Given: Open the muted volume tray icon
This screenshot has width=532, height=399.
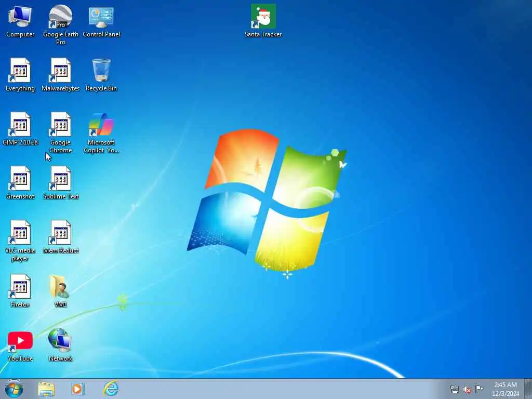Looking at the screenshot, I should [467, 390].
